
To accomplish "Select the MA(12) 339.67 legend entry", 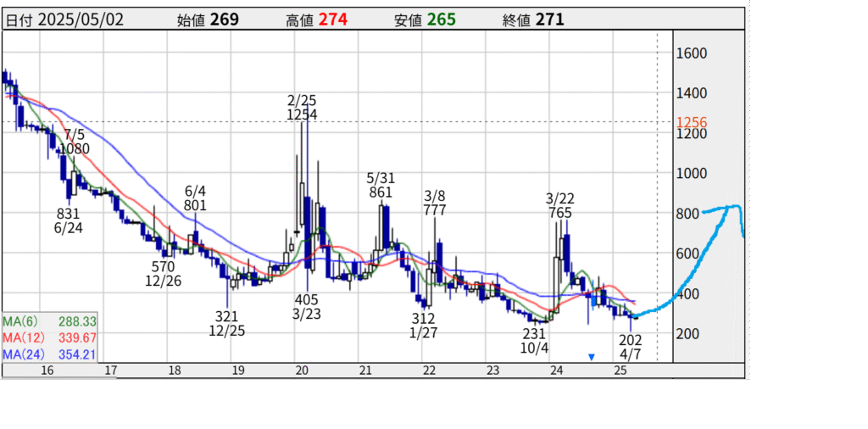I will 50,337.
